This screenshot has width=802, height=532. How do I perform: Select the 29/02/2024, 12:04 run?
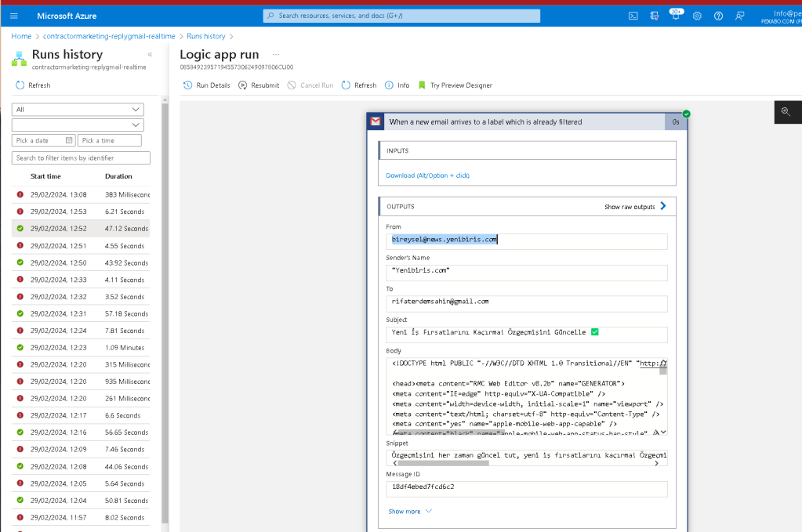click(x=81, y=501)
